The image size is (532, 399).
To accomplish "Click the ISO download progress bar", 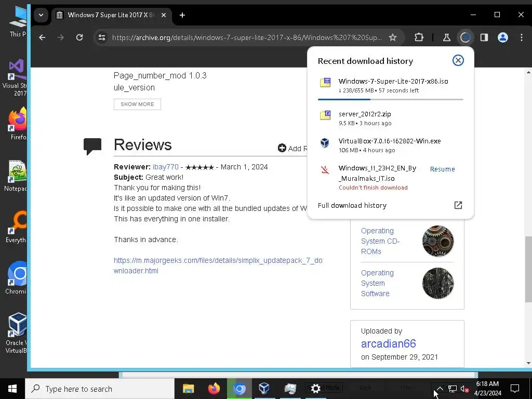I will 391,99.
